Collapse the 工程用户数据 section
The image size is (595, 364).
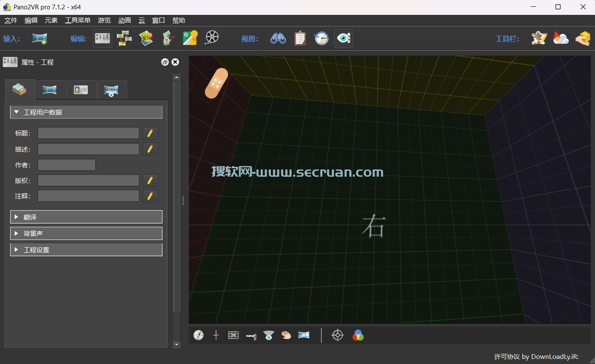click(x=86, y=112)
